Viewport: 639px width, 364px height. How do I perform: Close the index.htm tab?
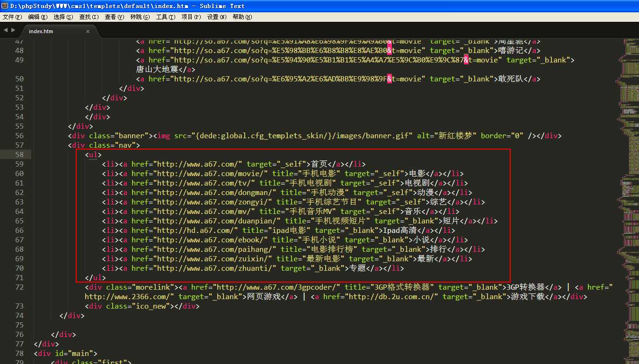point(88,31)
